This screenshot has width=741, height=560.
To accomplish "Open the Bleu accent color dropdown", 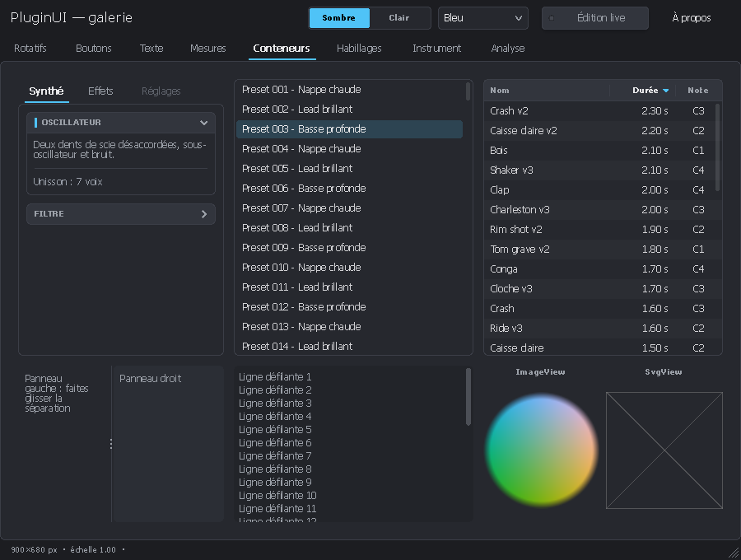I will (483, 18).
